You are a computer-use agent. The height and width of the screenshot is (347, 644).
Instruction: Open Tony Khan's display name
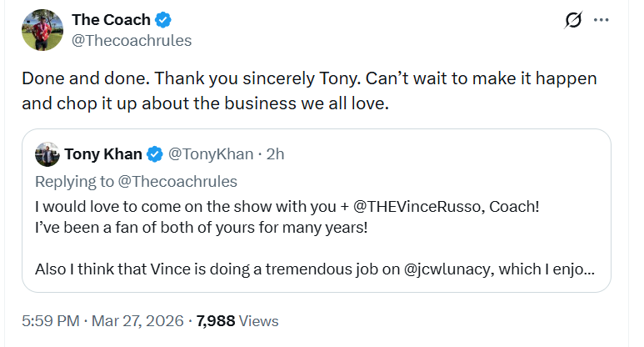tap(103, 154)
